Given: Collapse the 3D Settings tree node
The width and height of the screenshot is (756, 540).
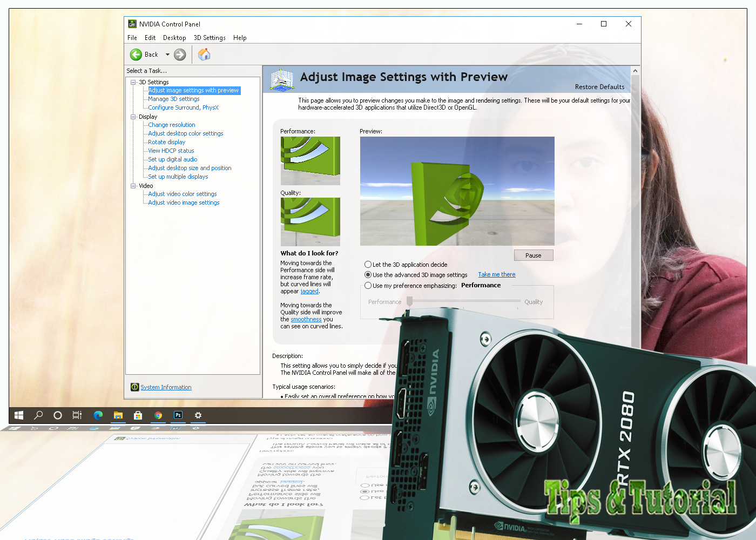Looking at the screenshot, I should pos(133,82).
